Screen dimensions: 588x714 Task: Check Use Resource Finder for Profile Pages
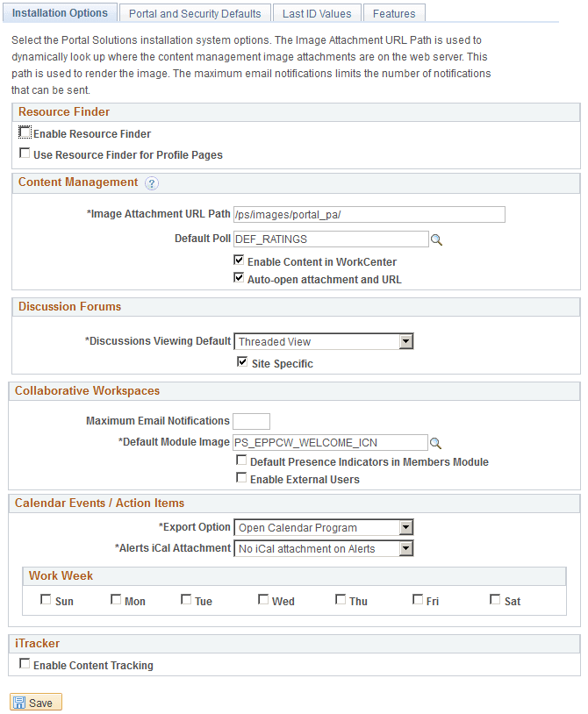pyautogui.click(x=25, y=154)
